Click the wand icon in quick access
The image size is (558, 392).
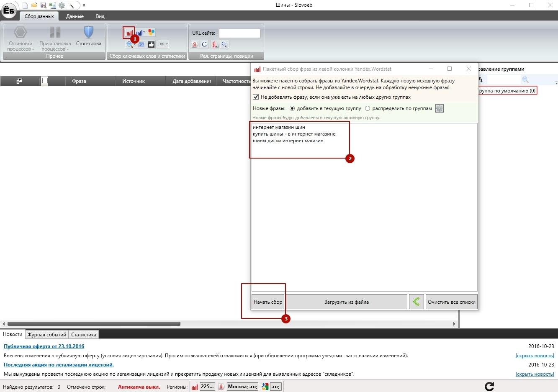point(72,5)
